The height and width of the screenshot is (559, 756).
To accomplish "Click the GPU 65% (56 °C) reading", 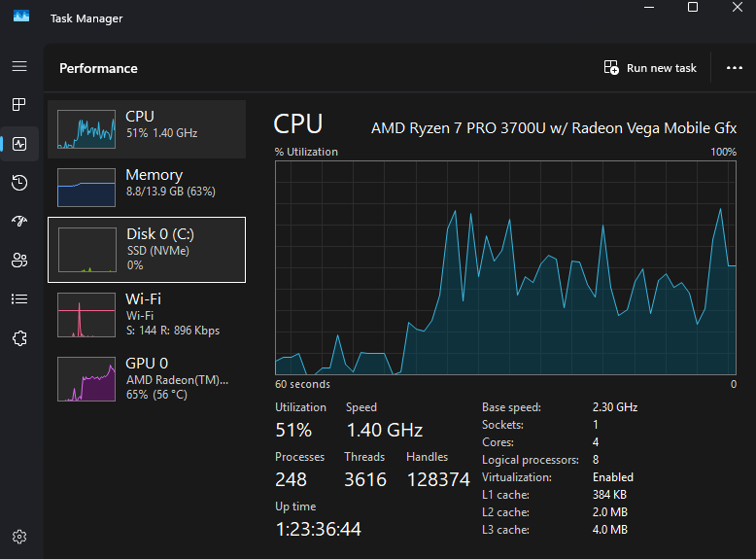I will (x=156, y=395).
